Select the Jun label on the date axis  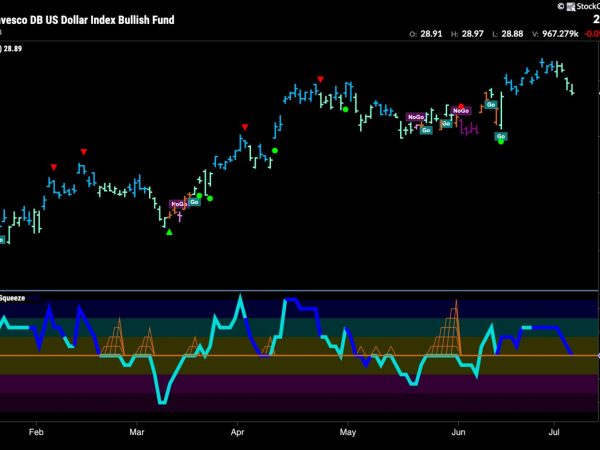[x=458, y=432]
